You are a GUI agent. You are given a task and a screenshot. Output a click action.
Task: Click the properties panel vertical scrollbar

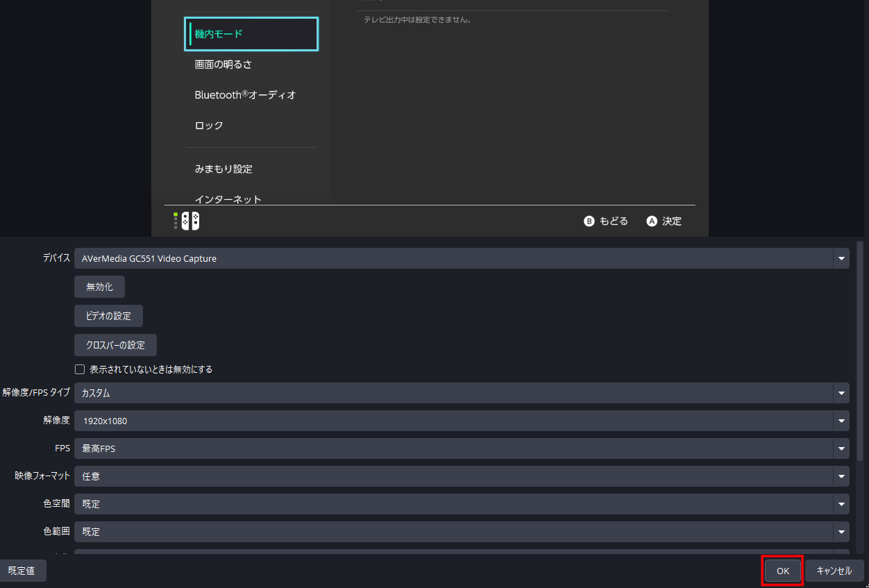coord(860,347)
